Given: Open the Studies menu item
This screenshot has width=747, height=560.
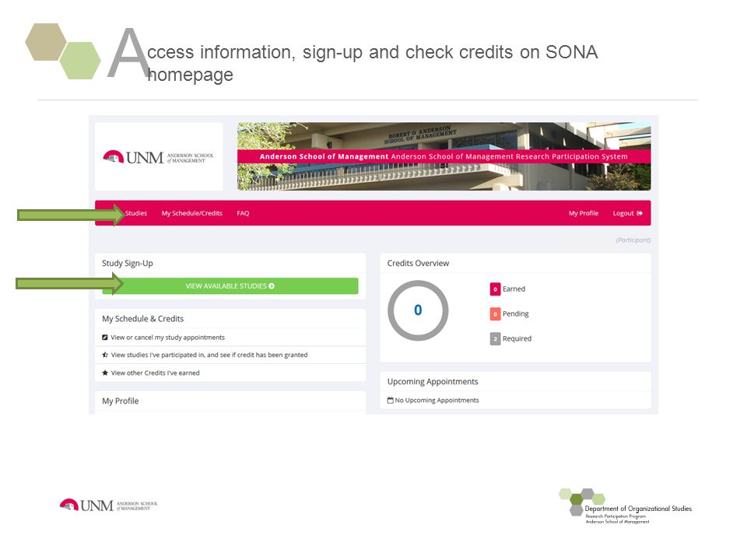Looking at the screenshot, I should click(x=135, y=213).
